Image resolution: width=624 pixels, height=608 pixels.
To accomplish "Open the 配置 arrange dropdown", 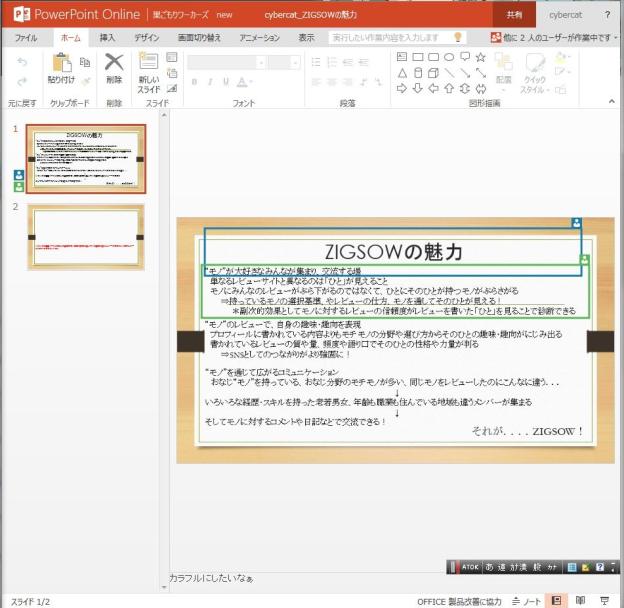I will 503,73.
